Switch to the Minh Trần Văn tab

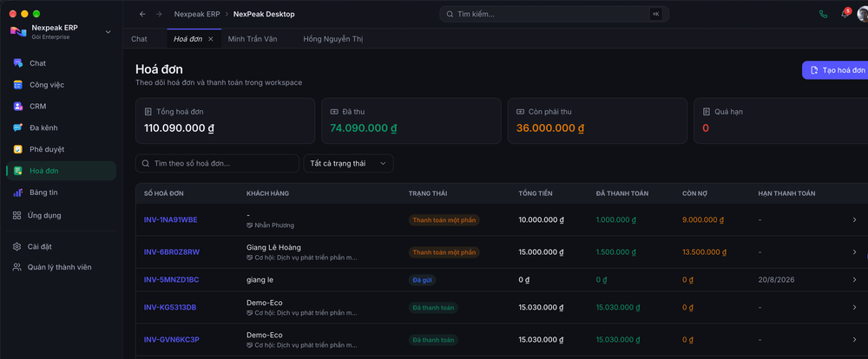click(x=253, y=39)
